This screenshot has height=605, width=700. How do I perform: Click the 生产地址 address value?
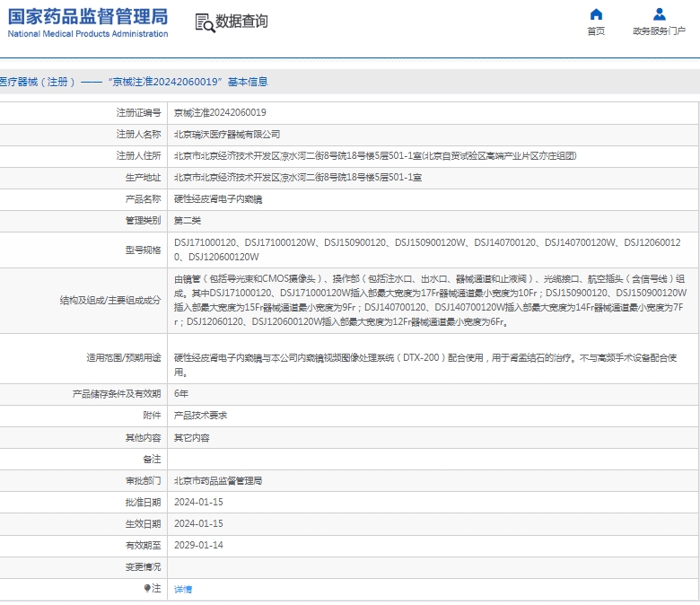pyautogui.click(x=298, y=177)
